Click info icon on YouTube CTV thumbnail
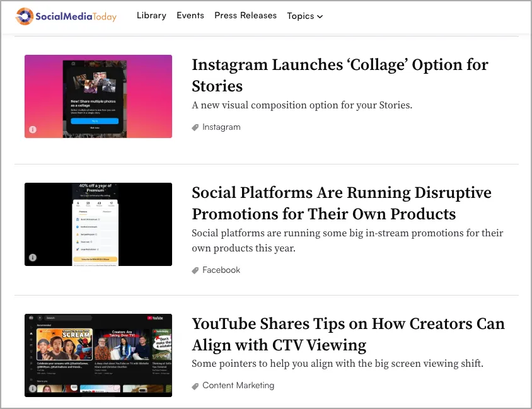 [x=33, y=388]
